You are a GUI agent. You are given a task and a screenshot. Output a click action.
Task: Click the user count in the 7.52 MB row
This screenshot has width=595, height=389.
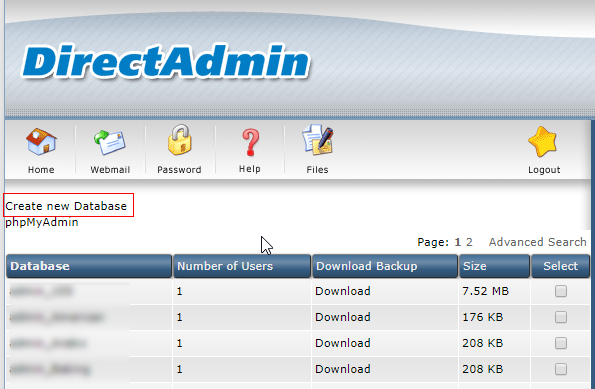pos(179,291)
